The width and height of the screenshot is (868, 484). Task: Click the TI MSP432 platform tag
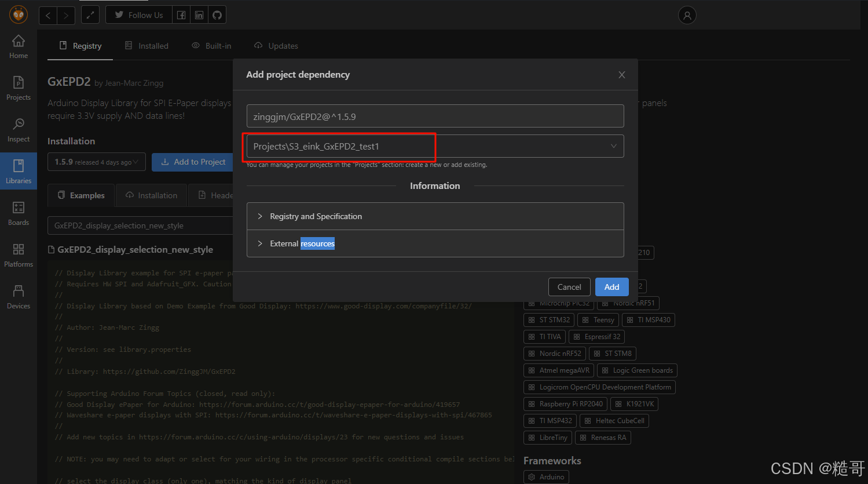550,421
